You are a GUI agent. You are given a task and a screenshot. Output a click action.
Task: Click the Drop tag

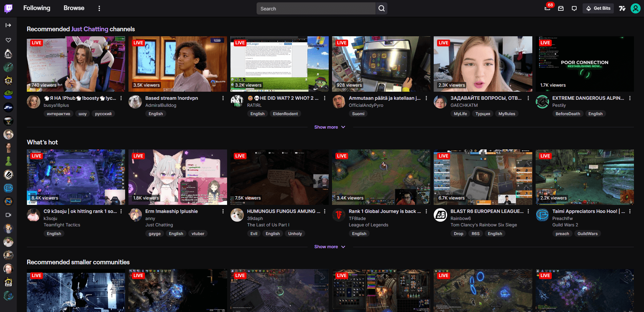pos(458,234)
